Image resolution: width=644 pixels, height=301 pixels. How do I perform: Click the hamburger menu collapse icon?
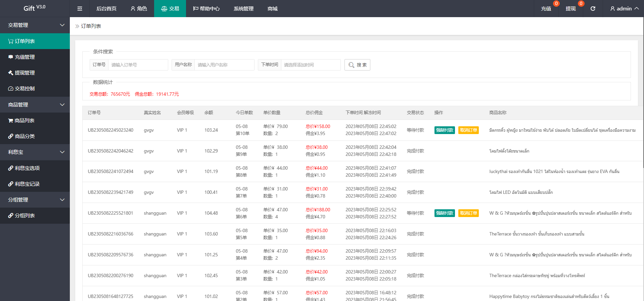[x=80, y=8]
